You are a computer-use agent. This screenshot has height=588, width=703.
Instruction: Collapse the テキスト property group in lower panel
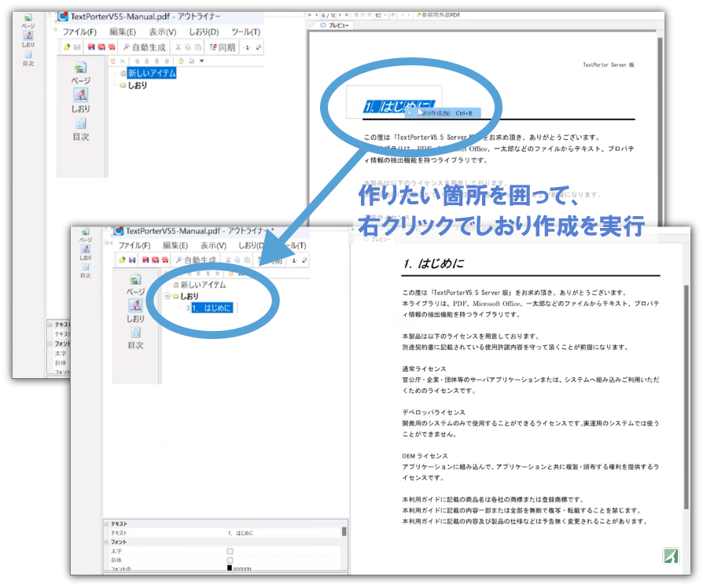pyautogui.click(x=106, y=524)
